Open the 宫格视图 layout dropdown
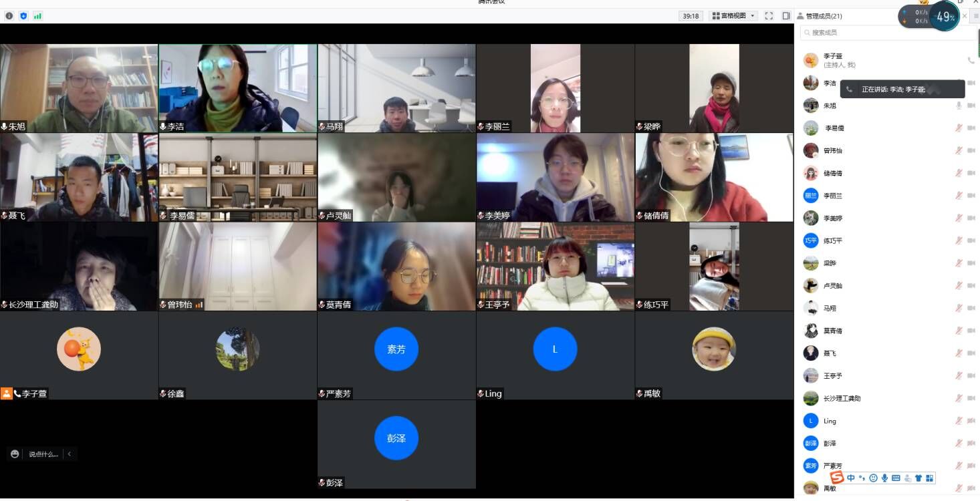Viewport: 980px width, 501px height. click(x=733, y=16)
